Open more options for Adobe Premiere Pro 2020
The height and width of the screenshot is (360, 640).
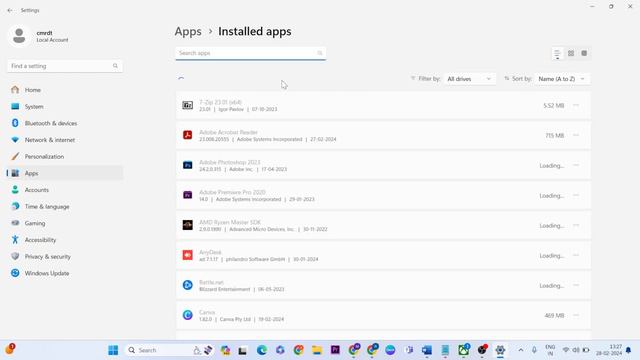[x=576, y=196]
